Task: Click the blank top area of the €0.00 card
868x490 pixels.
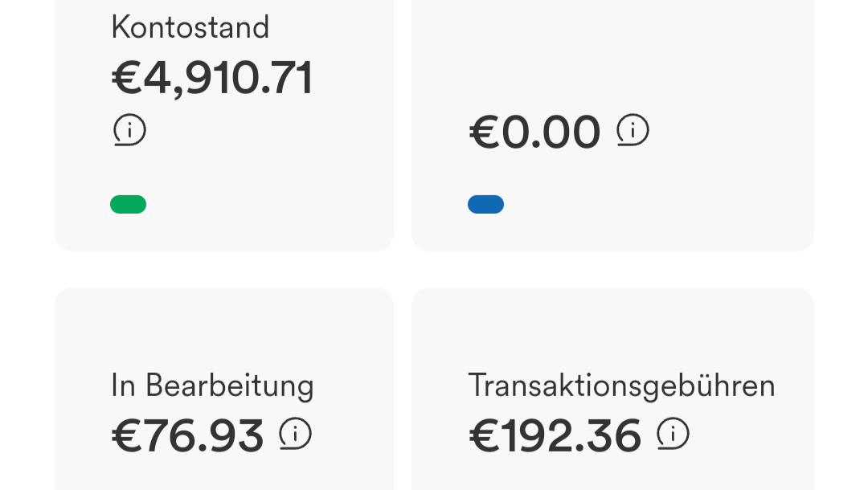Action: (x=612, y=50)
